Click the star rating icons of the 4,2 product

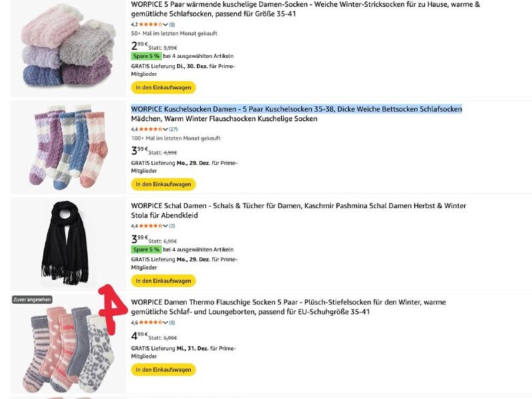[x=151, y=25]
